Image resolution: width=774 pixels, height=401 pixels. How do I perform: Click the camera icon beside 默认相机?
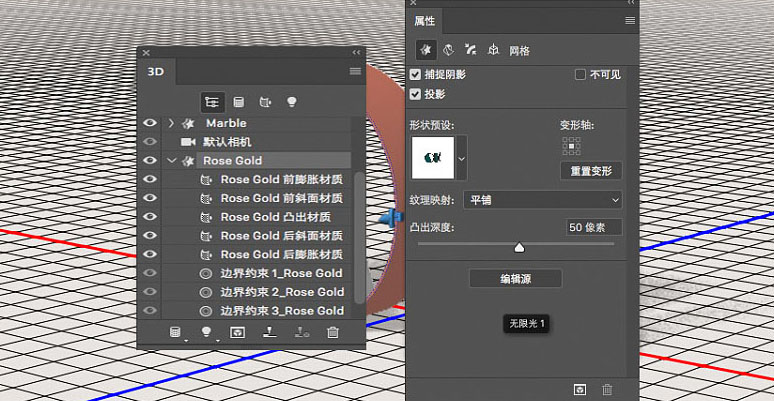click(x=188, y=142)
